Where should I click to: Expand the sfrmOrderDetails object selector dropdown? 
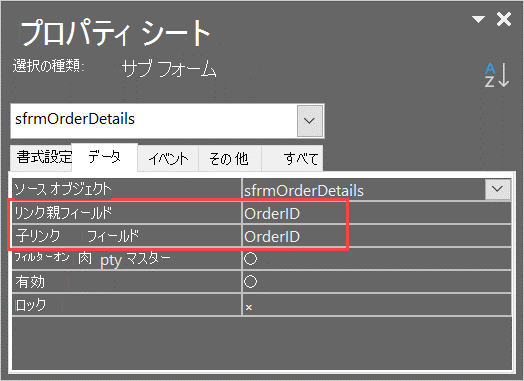pyautogui.click(x=310, y=121)
